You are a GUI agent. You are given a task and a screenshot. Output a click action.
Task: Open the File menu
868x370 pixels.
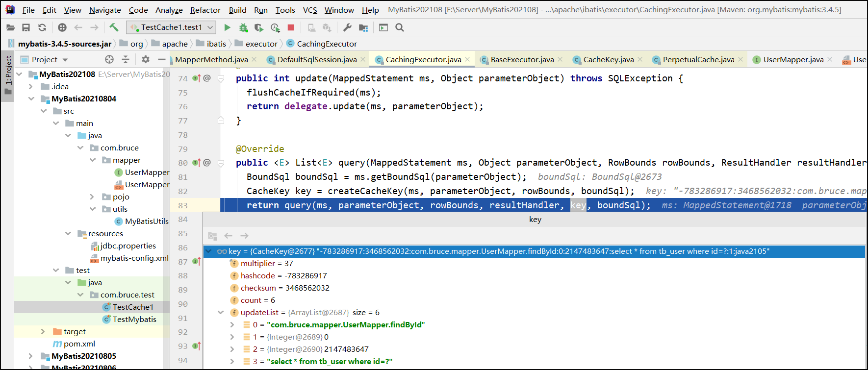[28, 10]
